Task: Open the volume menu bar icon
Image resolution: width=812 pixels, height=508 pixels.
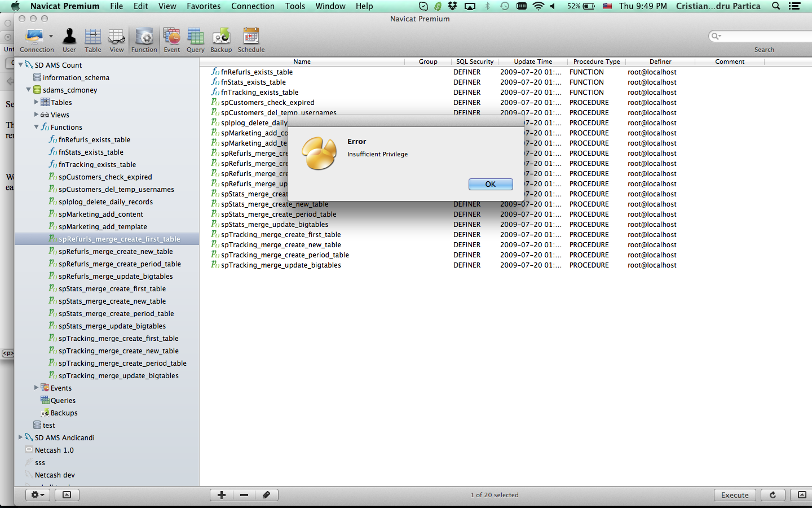Action: [553, 6]
